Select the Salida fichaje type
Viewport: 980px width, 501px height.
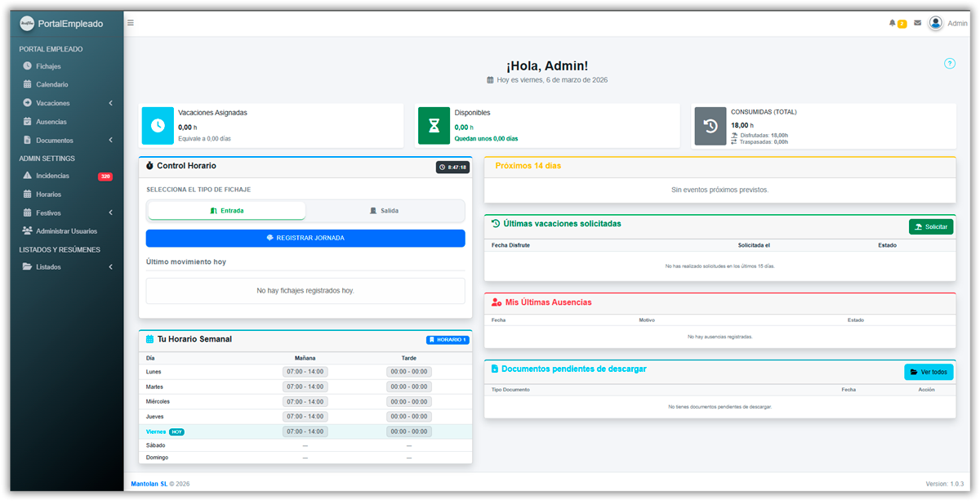[385, 211]
